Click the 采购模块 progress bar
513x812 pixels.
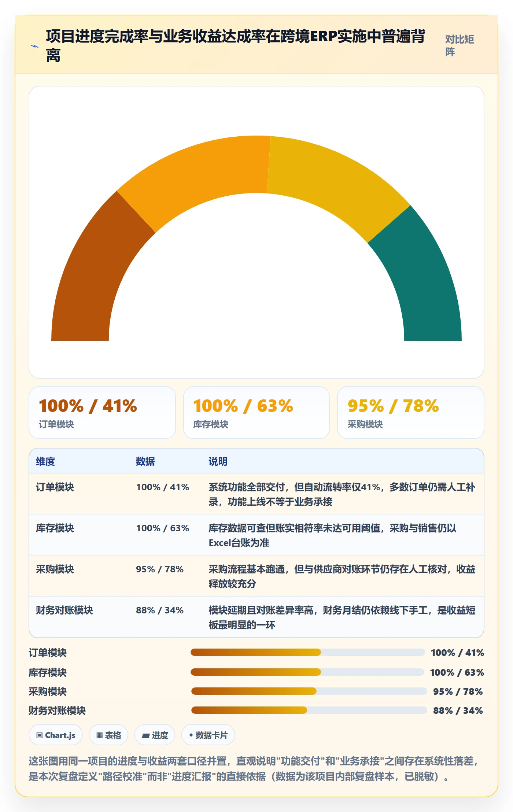(309, 691)
